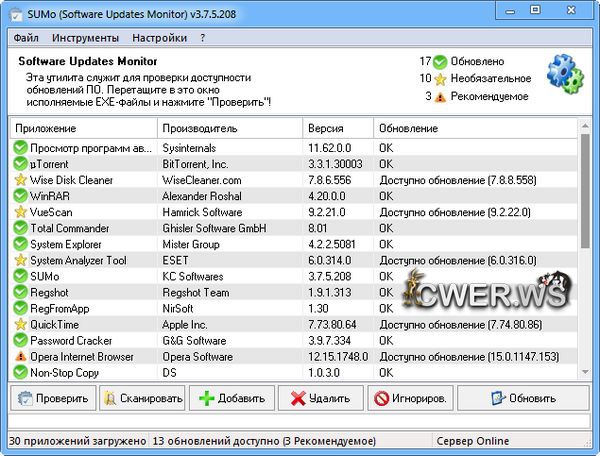Screen dimensions: 600x456
Task: Click the green status icon for µTorrent
Action: click(x=20, y=164)
